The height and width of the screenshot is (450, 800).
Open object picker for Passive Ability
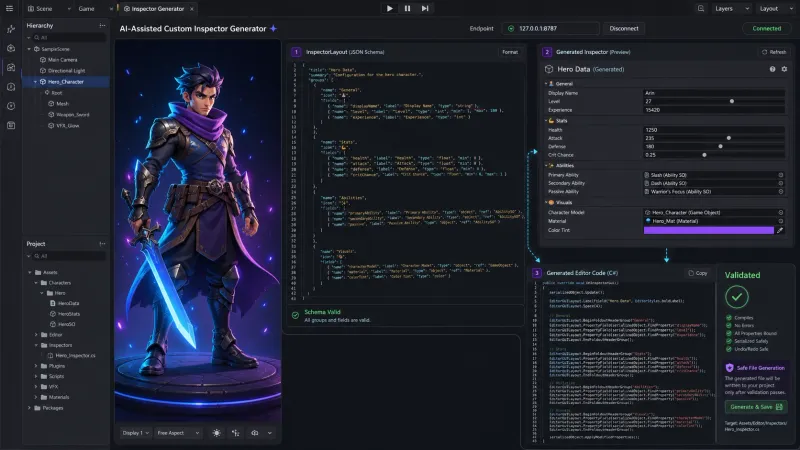coord(781,192)
